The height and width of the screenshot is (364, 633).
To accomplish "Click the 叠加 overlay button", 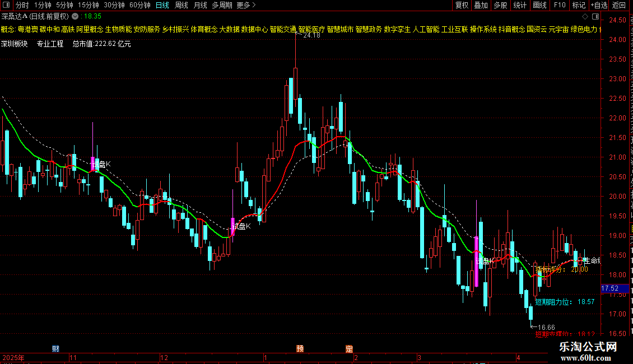I will (481, 5).
